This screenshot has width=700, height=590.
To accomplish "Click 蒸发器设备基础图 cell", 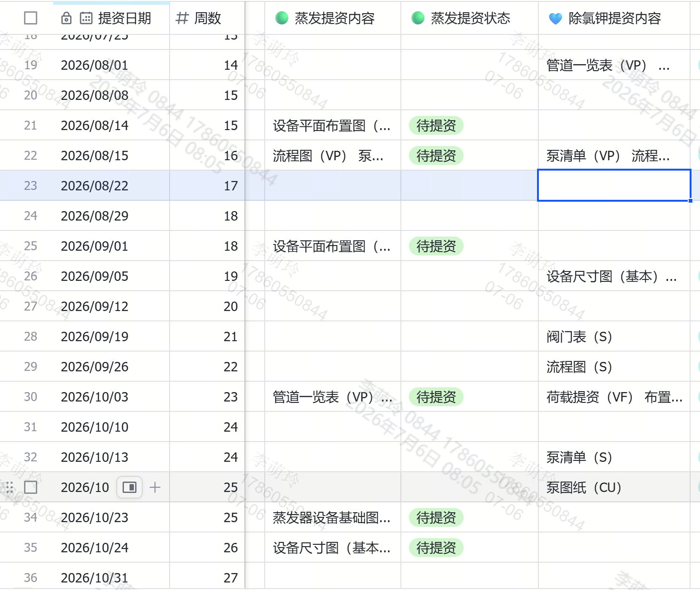I will click(x=332, y=517).
